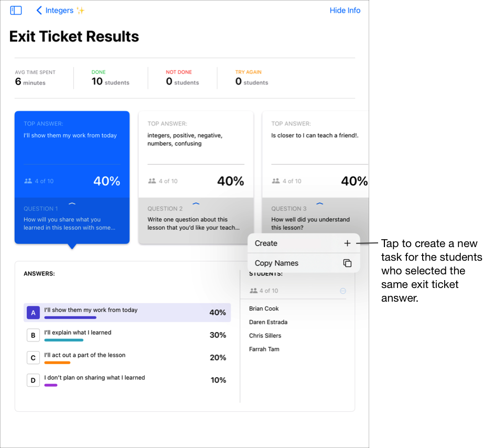
Task: Select answer letter B badge
Action: click(x=33, y=335)
